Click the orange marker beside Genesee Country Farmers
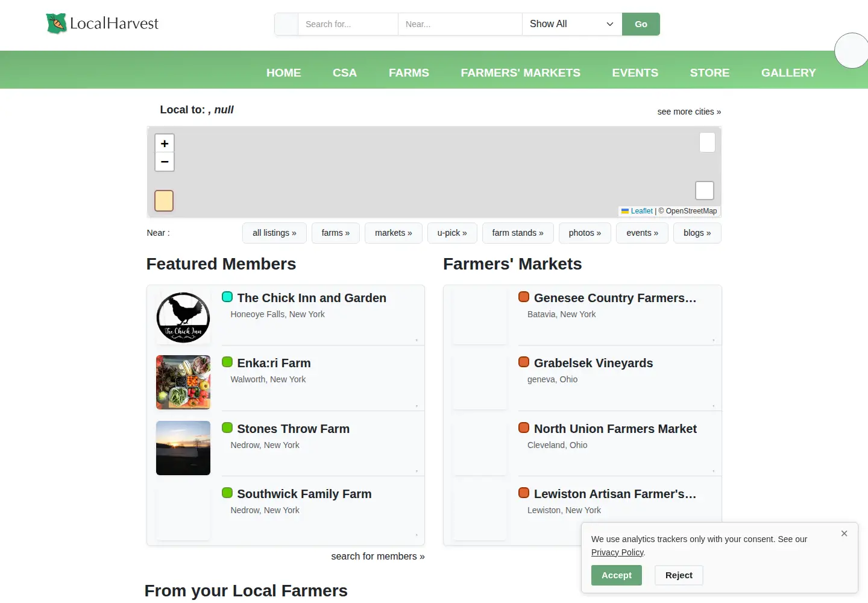This screenshot has height=603, width=868. [524, 297]
